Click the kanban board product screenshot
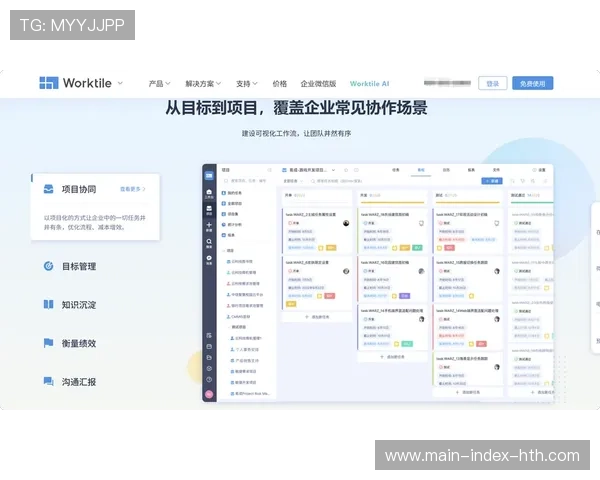This screenshot has width=600, height=480. [x=378, y=283]
